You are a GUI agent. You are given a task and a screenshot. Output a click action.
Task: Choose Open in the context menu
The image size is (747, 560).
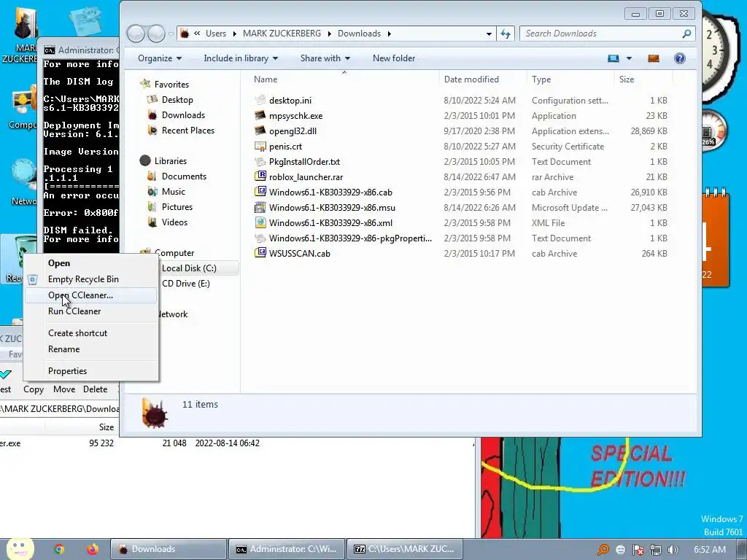coord(91,262)
